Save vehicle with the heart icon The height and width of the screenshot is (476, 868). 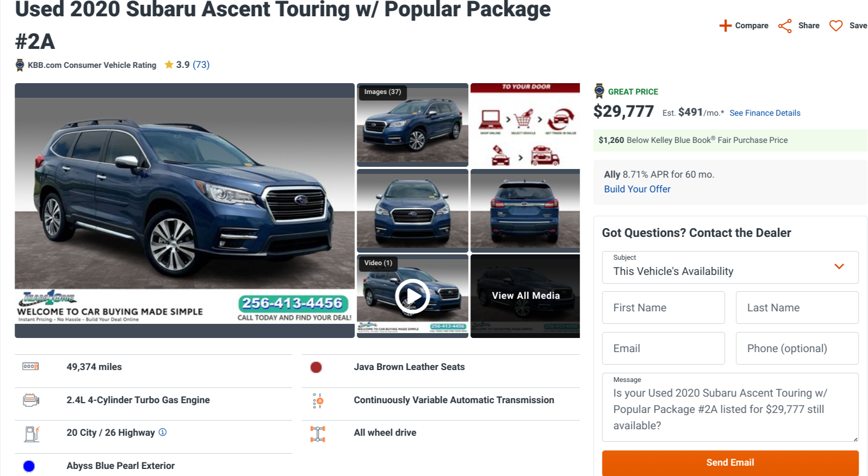coord(836,26)
